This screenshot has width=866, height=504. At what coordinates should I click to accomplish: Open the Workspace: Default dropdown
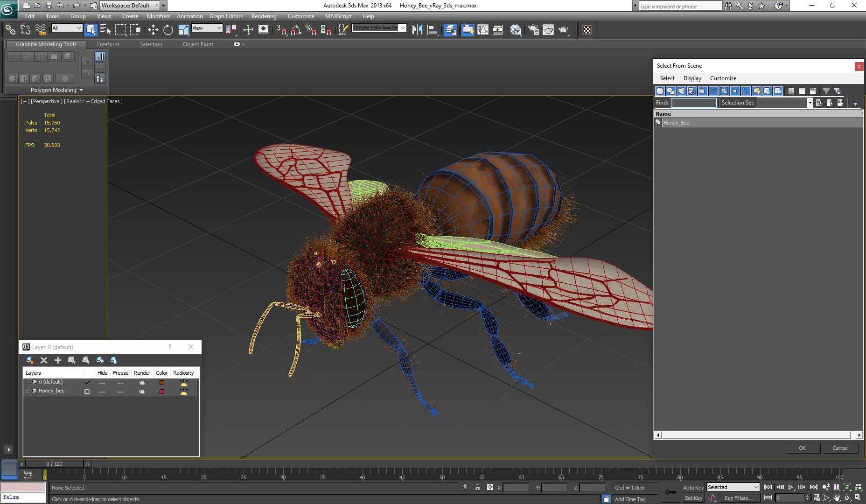point(129,5)
